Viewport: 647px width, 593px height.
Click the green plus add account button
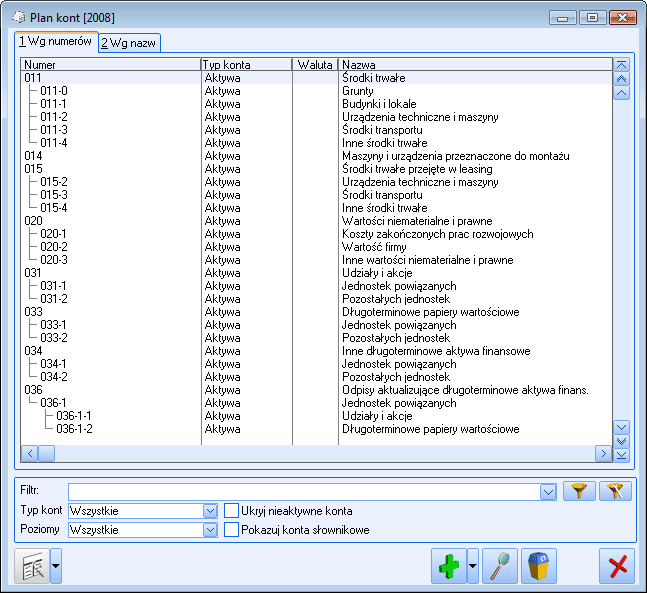(448, 566)
